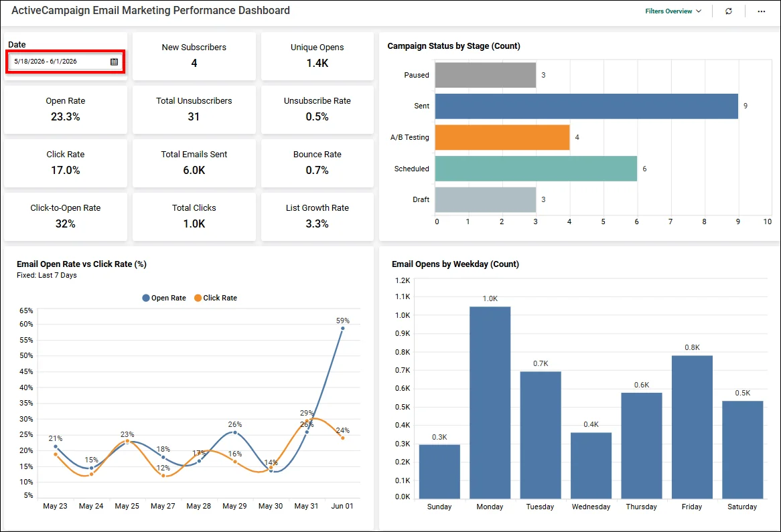The image size is (781, 532).
Task: Select the Monday 1.0K bar
Action: pyautogui.click(x=490, y=403)
